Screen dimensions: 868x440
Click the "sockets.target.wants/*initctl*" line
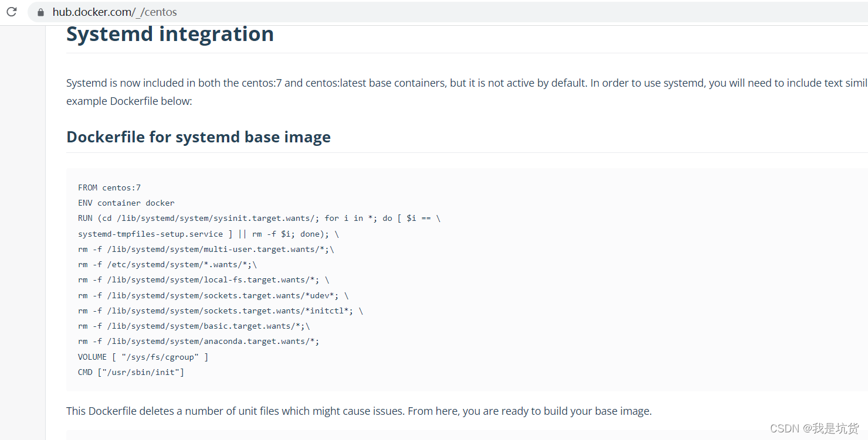pyautogui.click(x=221, y=311)
